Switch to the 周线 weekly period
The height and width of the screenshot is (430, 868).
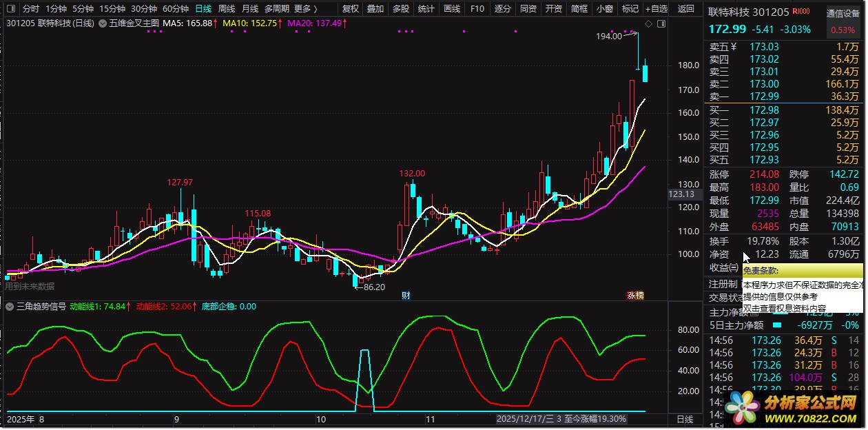click(x=227, y=9)
